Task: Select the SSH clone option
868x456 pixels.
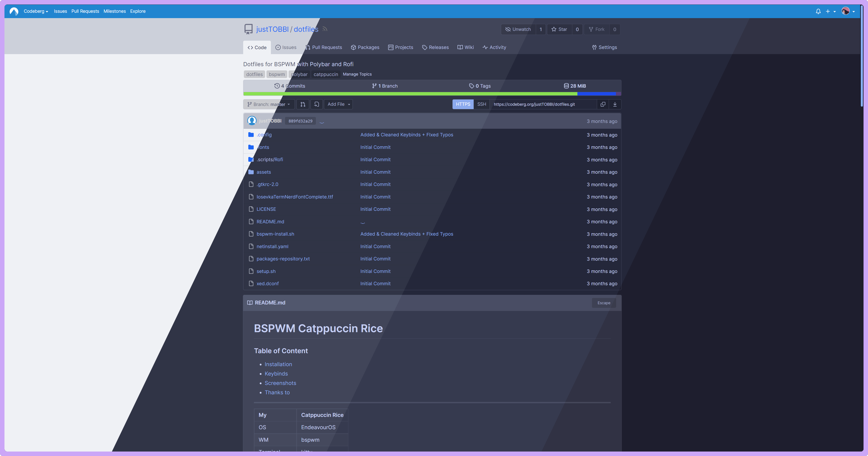Action: click(481, 104)
